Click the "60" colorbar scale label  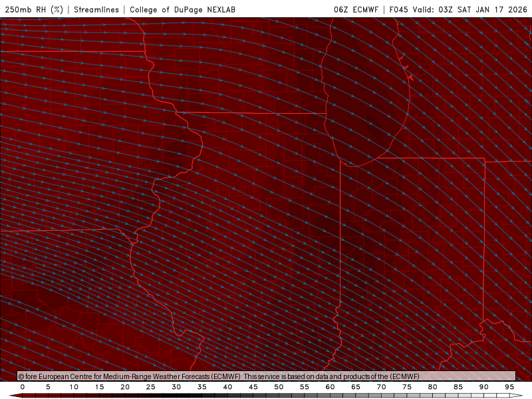click(x=330, y=387)
